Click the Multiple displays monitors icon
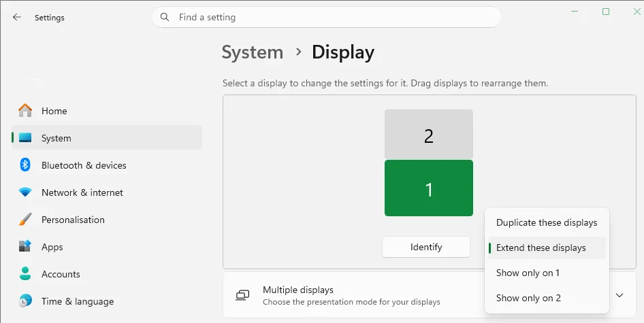The height and width of the screenshot is (323, 644). [x=243, y=295]
